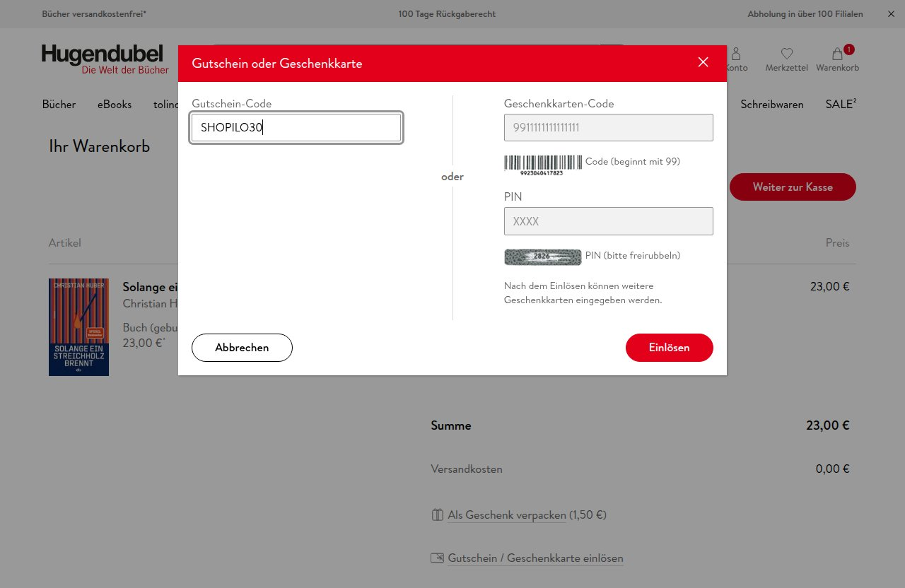Click the Ihr Warenkorb heading
The image size is (905, 588).
[x=99, y=146]
